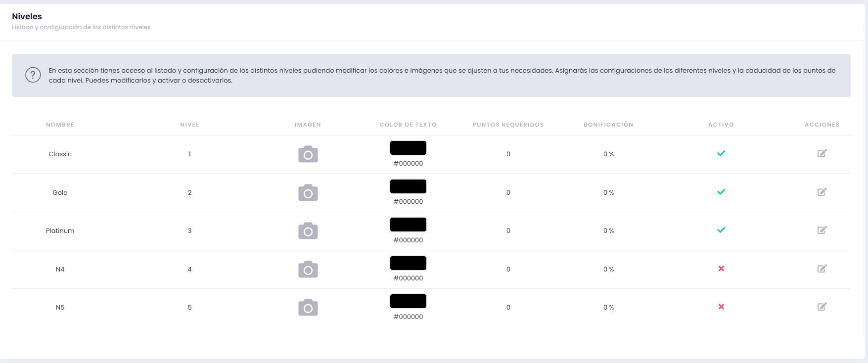Click the Imagen column header
The width and height of the screenshot is (868, 363).
pos(308,125)
